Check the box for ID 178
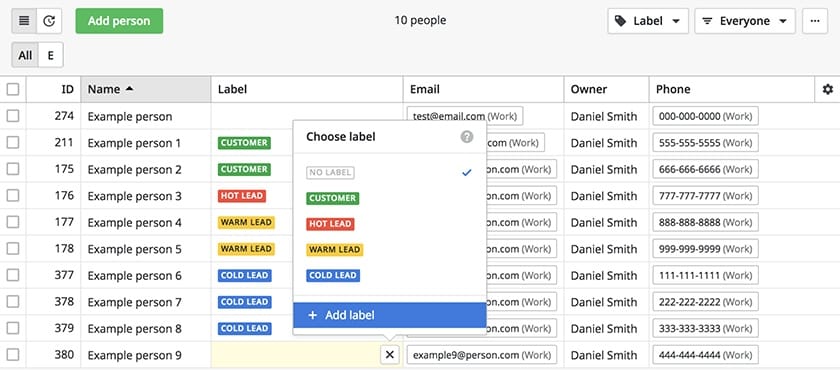The height and width of the screenshot is (370, 840). coord(13,248)
